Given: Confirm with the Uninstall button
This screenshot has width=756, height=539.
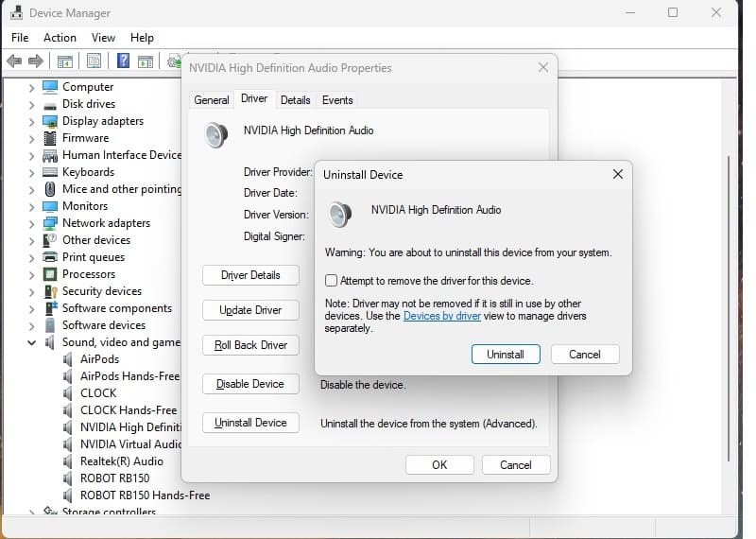Looking at the screenshot, I should tap(506, 355).
